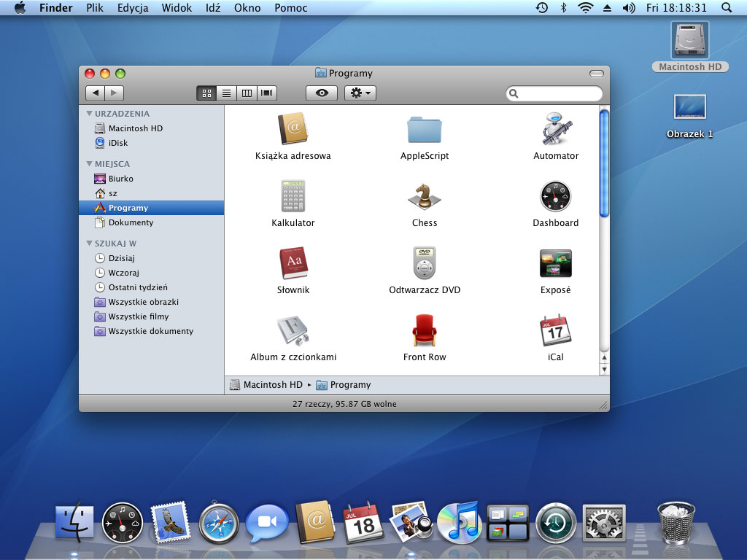Open the Pomoc menu
The width and height of the screenshot is (747, 560).
(x=290, y=7)
